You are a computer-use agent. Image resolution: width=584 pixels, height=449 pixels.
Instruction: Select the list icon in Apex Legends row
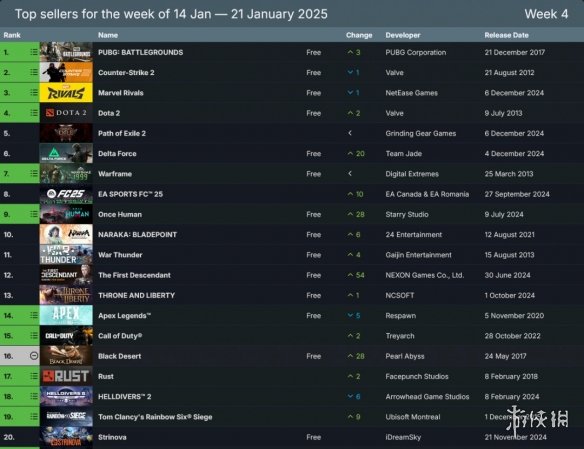(34, 315)
